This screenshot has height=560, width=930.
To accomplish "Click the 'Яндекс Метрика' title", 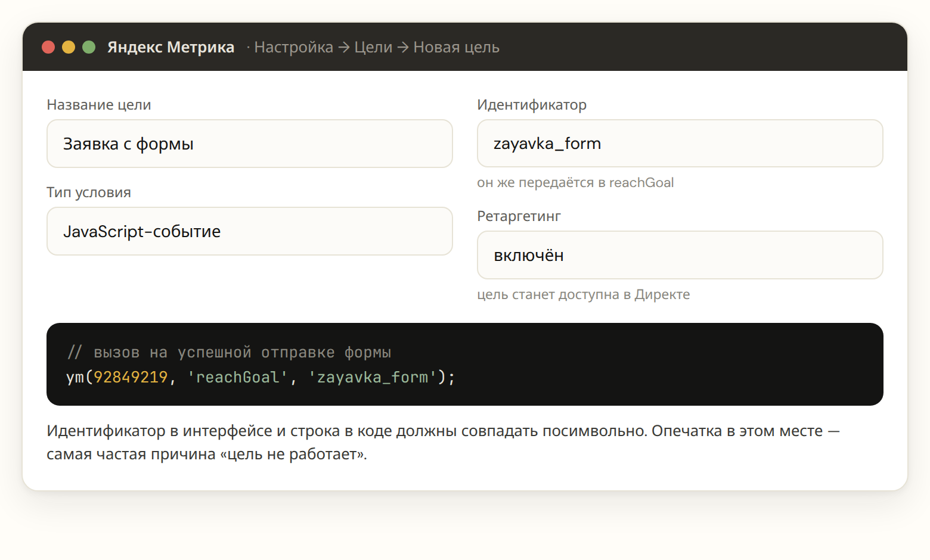I will tap(170, 47).
